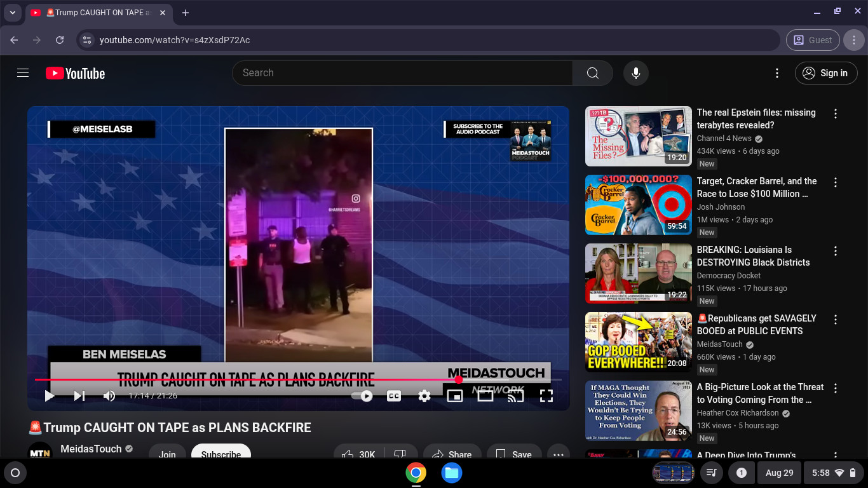868x488 pixels.
Task: Open Cracker Barrel video thumbnail
Action: (639, 205)
